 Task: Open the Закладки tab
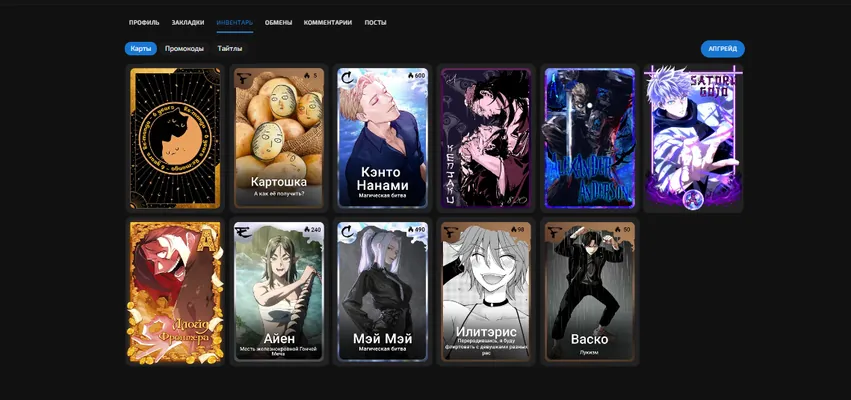pos(188,23)
